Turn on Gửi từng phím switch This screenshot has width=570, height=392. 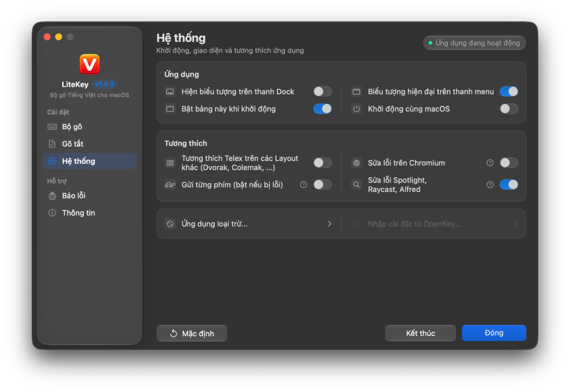click(323, 184)
